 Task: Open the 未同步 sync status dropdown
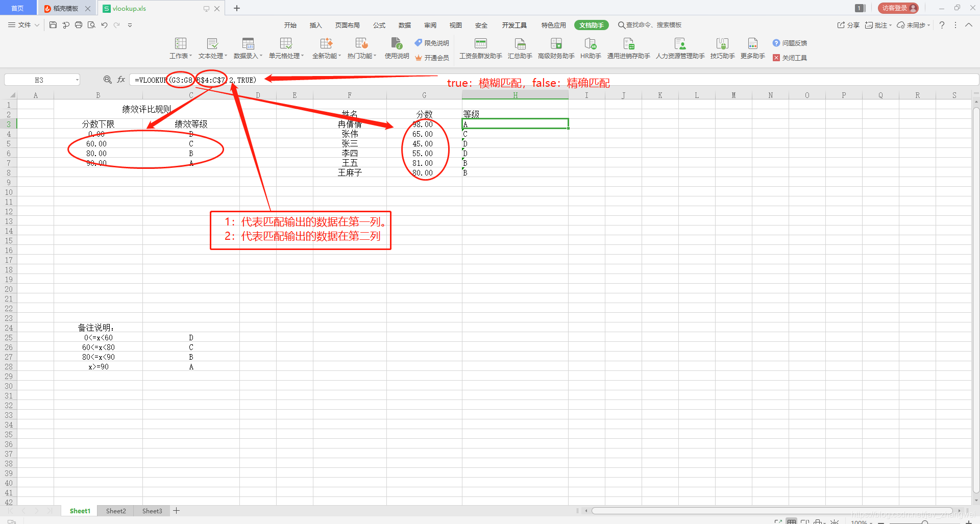(x=914, y=25)
